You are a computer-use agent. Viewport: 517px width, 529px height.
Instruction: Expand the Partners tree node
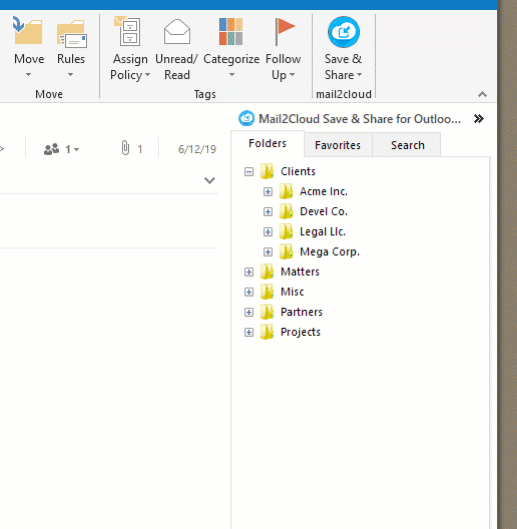pos(249,312)
